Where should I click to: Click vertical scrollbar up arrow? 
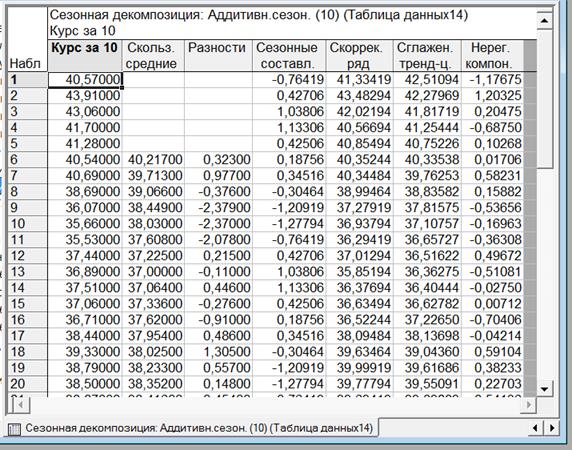[544, 21]
